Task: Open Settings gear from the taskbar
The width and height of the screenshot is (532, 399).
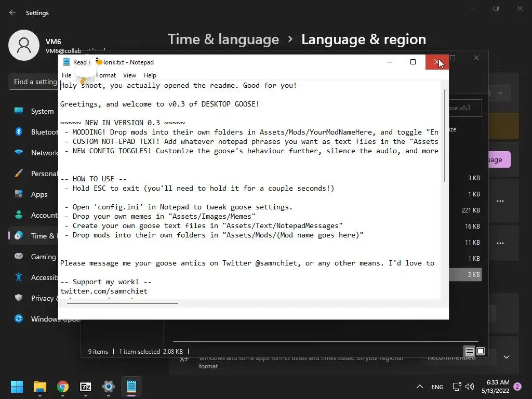Action: tap(109, 387)
